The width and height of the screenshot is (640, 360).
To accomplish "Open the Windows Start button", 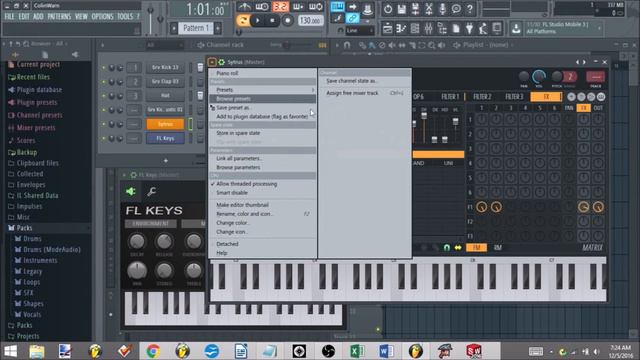I will click(10, 351).
